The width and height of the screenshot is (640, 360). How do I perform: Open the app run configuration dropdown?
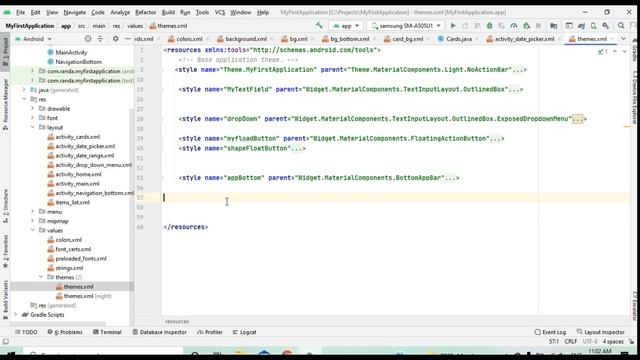tap(346, 26)
